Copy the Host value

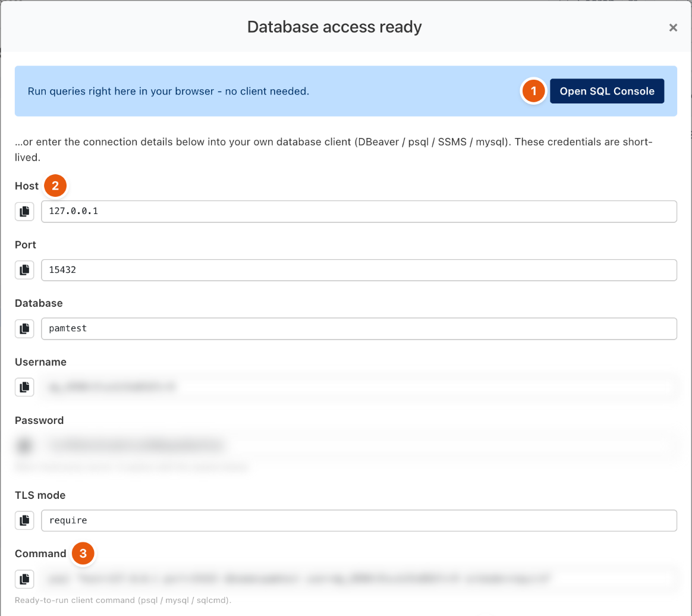[24, 211]
